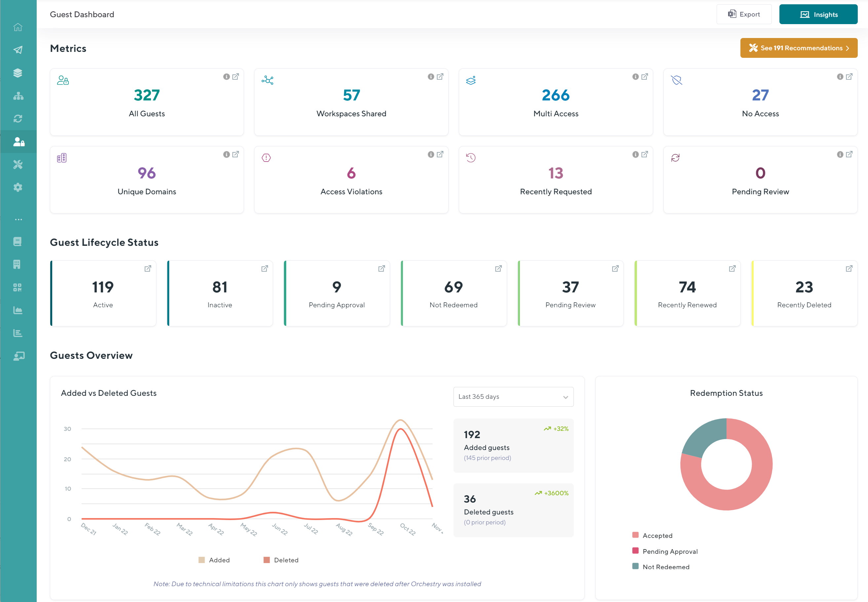Select the sync/refresh icon in the sidebar

coord(18,119)
